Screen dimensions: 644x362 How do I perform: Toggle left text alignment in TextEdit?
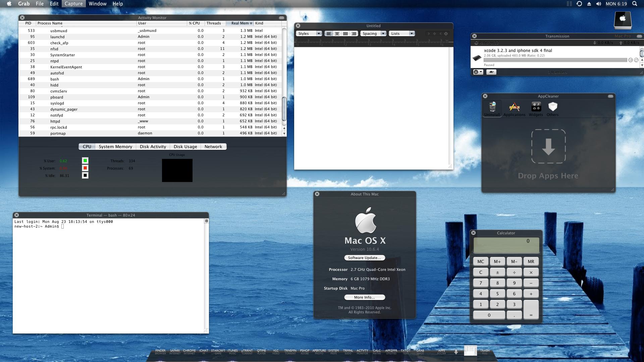tap(329, 34)
